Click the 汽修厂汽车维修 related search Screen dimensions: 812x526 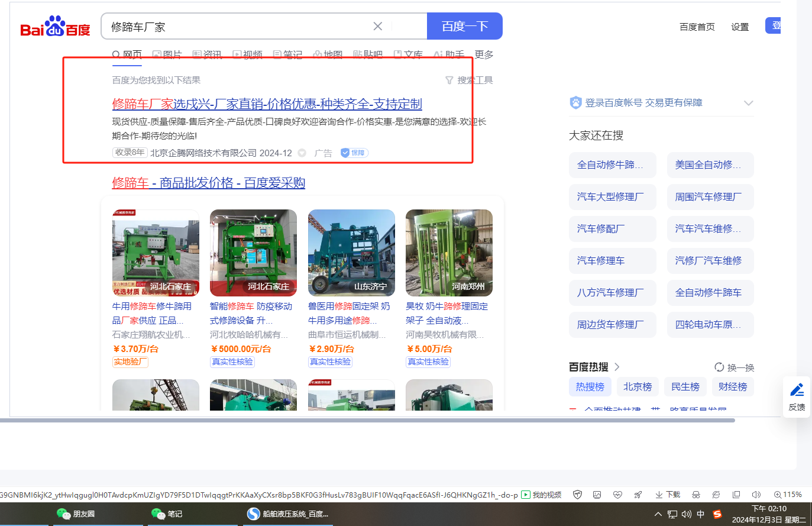(x=710, y=261)
